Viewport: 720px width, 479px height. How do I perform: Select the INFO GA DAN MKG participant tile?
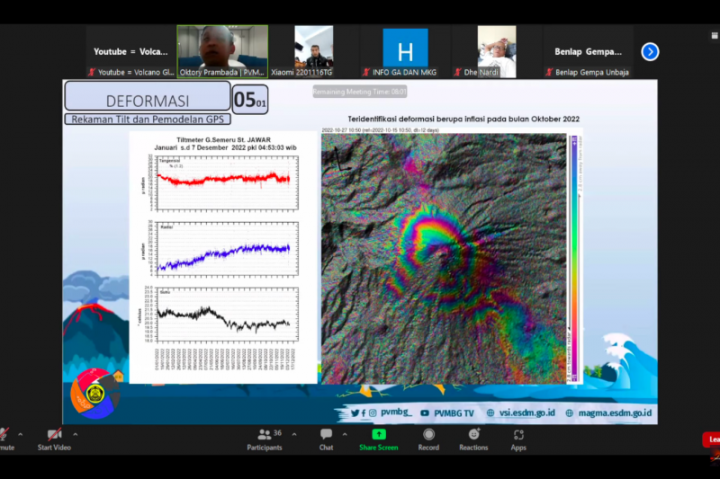pyautogui.click(x=405, y=51)
